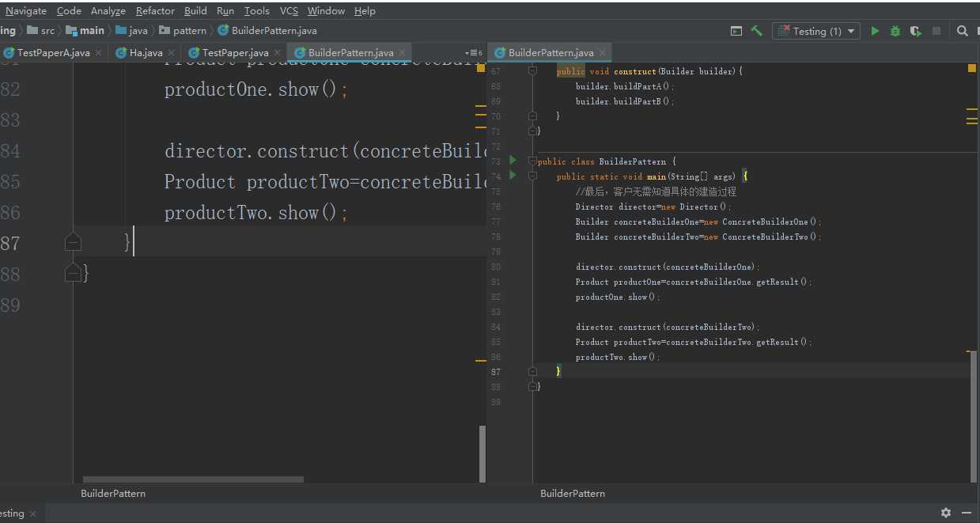
Task: Open the Analyze menu
Action: coord(108,11)
